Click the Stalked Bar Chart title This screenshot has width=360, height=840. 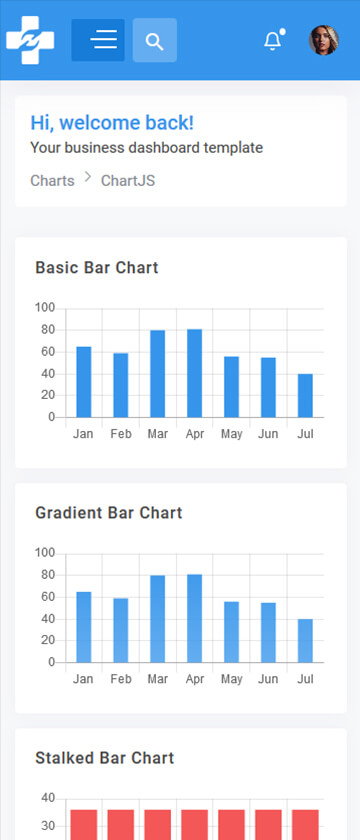coord(105,758)
